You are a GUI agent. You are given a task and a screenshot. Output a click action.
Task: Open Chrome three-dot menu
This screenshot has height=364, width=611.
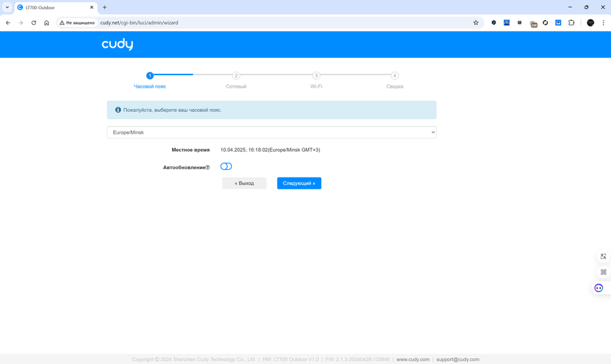(x=603, y=22)
